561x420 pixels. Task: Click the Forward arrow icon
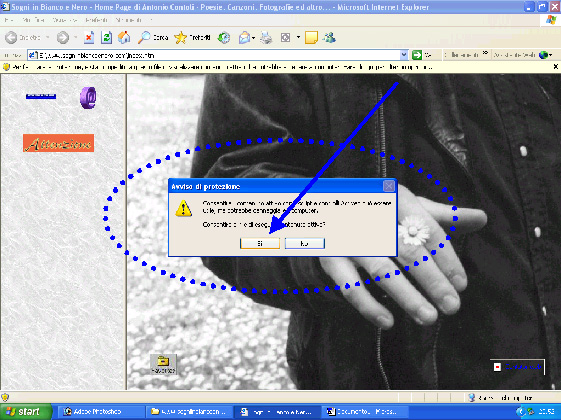click(63, 38)
